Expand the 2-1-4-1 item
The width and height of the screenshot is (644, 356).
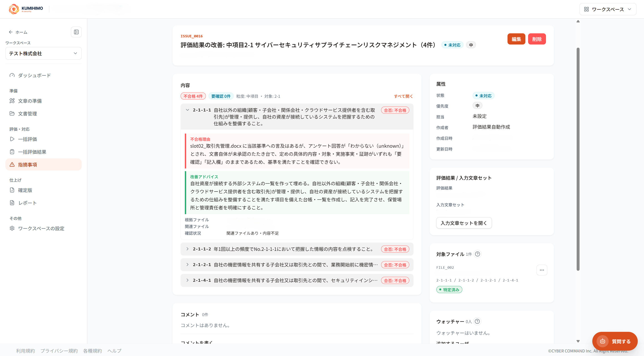pyautogui.click(x=297, y=281)
